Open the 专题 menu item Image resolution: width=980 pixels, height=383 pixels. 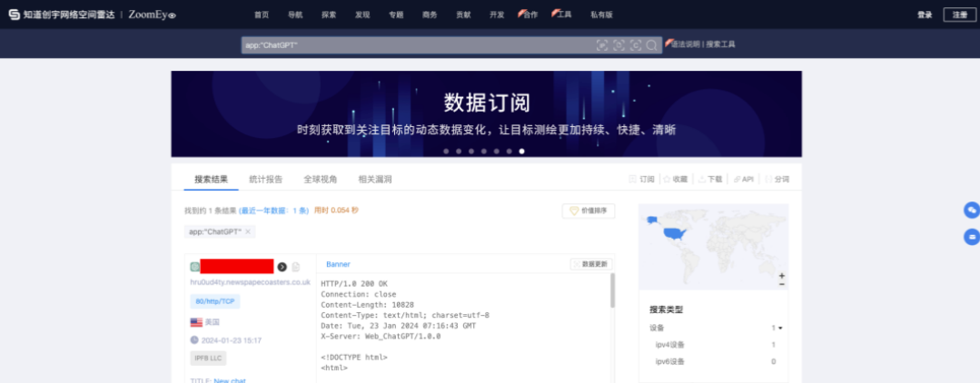click(396, 15)
